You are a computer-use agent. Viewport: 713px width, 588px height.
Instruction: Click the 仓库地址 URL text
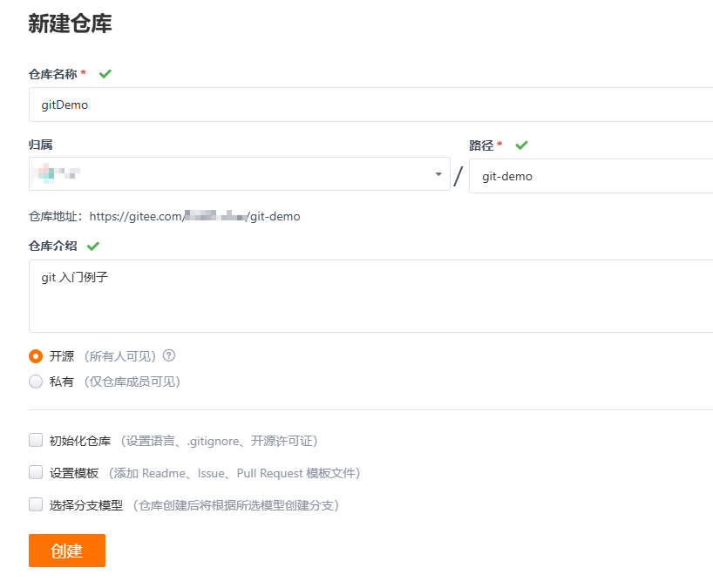coord(194,216)
